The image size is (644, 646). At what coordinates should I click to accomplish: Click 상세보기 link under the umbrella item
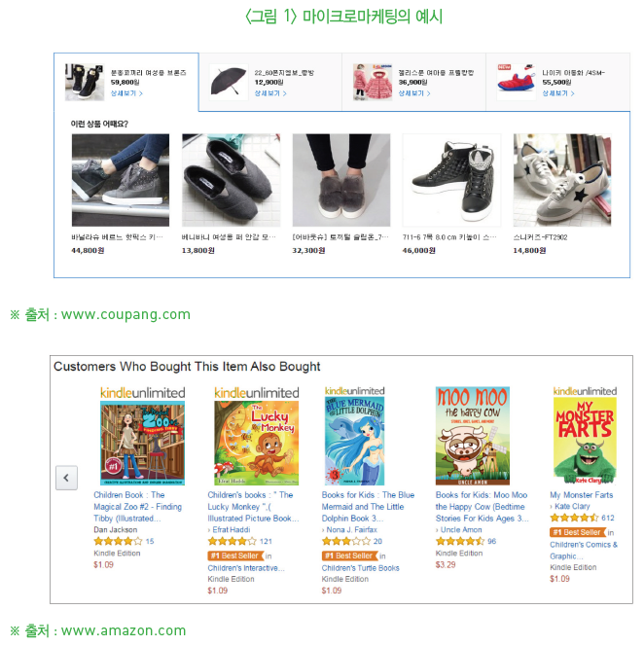(x=270, y=93)
